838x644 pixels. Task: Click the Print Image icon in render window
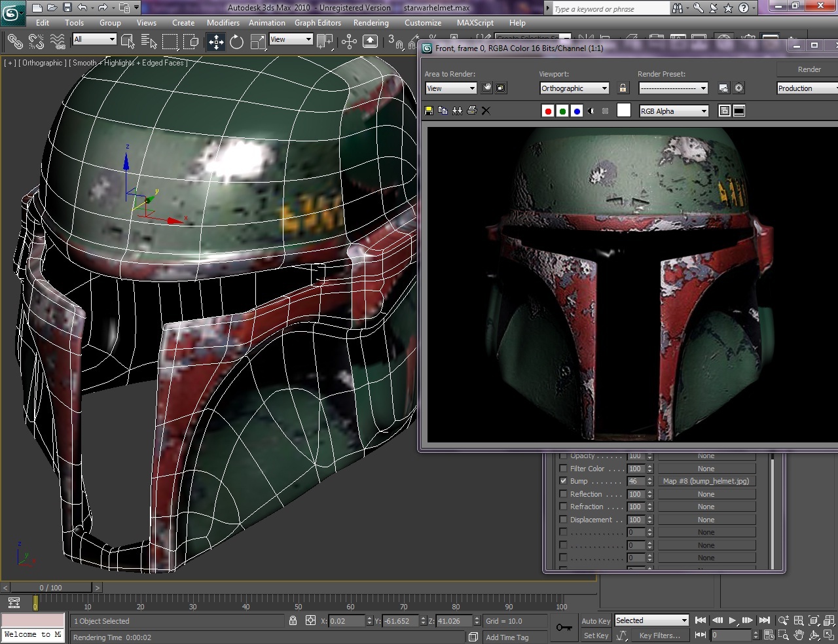point(471,111)
